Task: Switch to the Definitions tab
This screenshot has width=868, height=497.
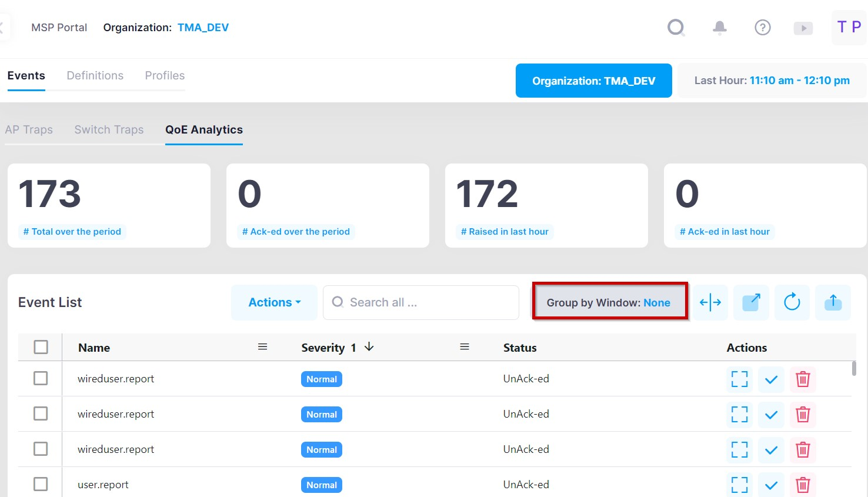Action: pyautogui.click(x=95, y=76)
